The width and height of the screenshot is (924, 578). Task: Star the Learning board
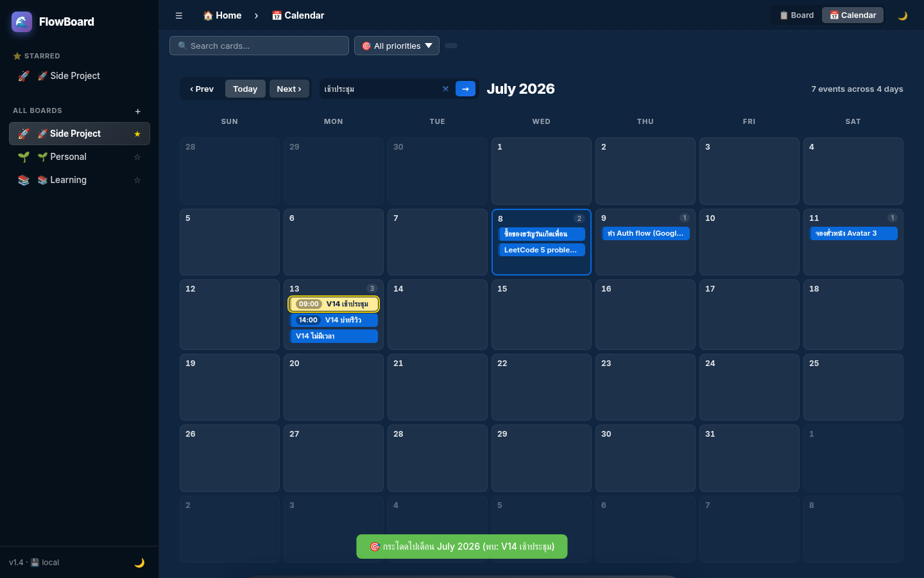pyautogui.click(x=137, y=180)
